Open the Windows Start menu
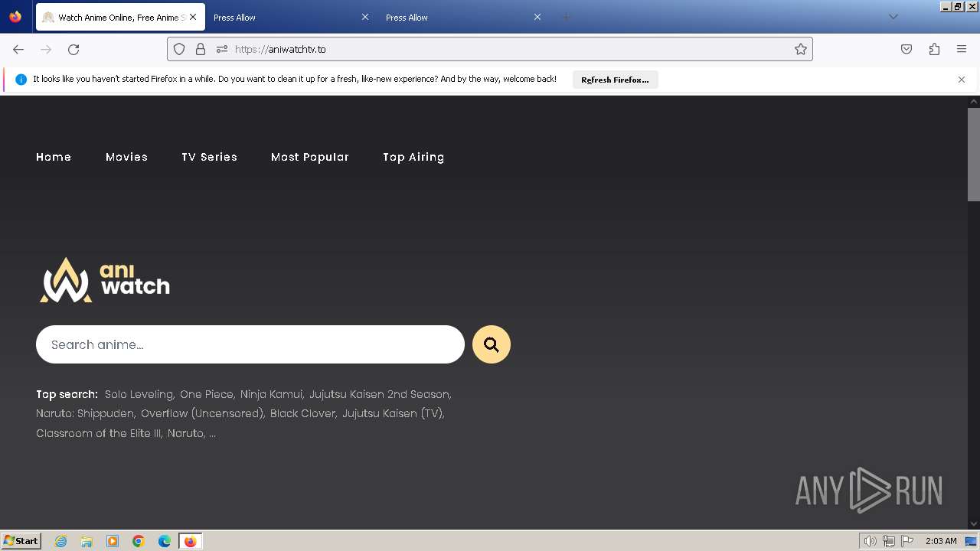The image size is (980, 551). [21, 540]
